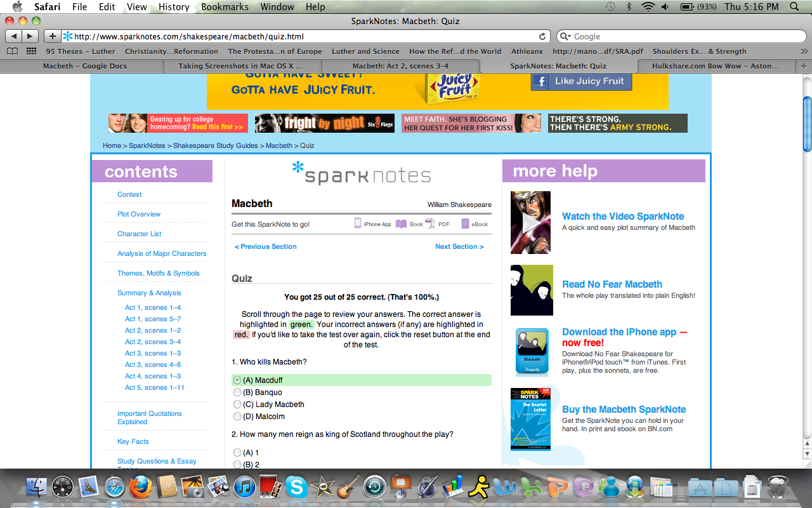Viewport: 812px width, 508px height.
Task: Launch iTunes from the Dock
Action: (x=245, y=488)
